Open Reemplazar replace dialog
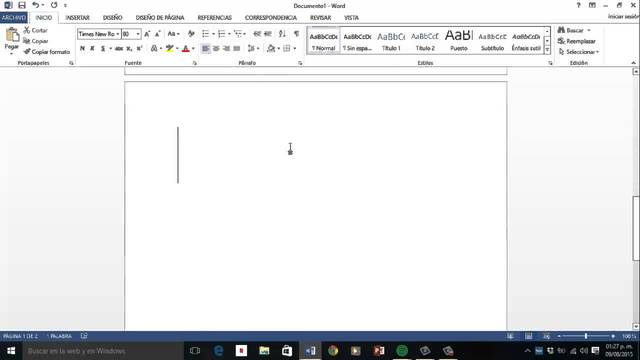 tap(577, 41)
